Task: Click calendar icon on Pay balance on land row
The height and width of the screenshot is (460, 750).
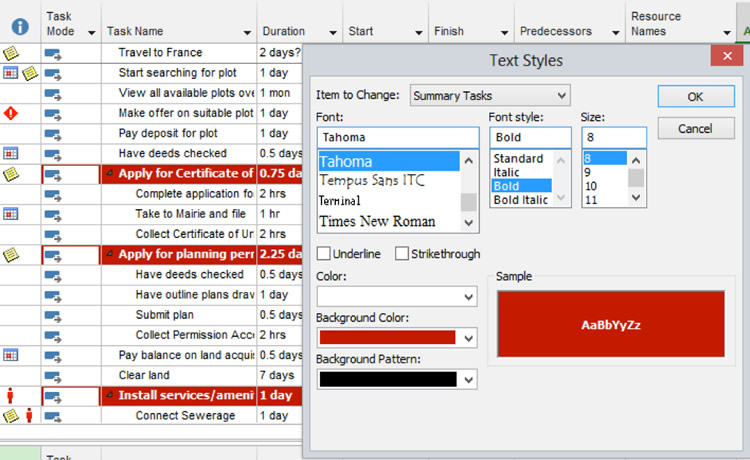Action: pos(11,355)
